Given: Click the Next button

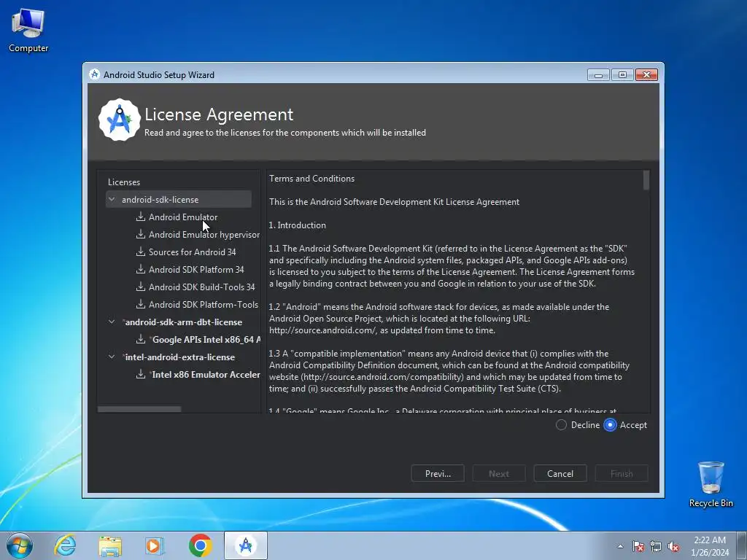Looking at the screenshot, I should pos(499,473).
